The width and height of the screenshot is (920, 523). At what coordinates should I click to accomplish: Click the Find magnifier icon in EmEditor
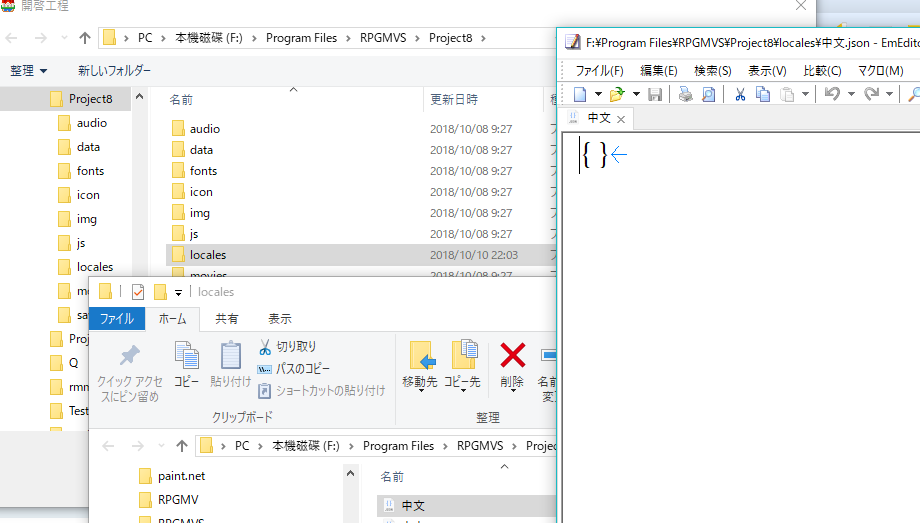pos(914,94)
